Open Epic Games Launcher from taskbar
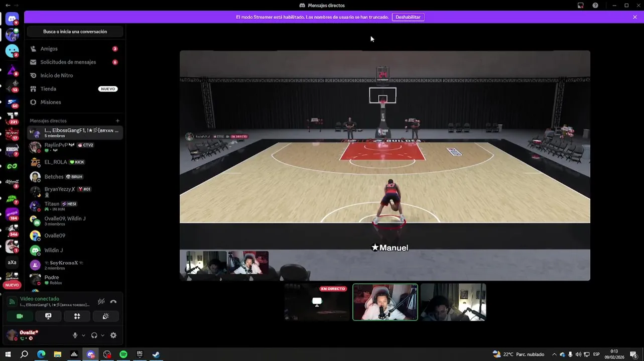Image resolution: width=644 pixels, height=361 pixels. click(x=140, y=354)
